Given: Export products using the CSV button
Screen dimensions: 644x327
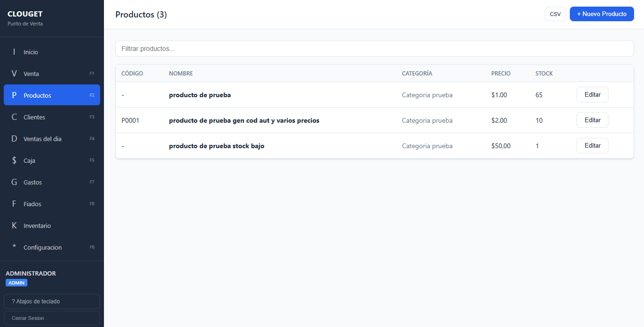Looking at the screenshot, I should click(555, 14).
